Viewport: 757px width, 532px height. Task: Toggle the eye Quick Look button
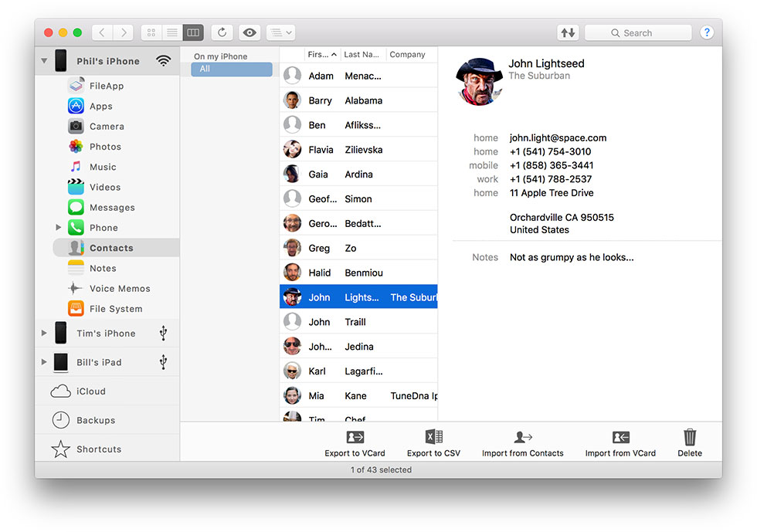249,32
